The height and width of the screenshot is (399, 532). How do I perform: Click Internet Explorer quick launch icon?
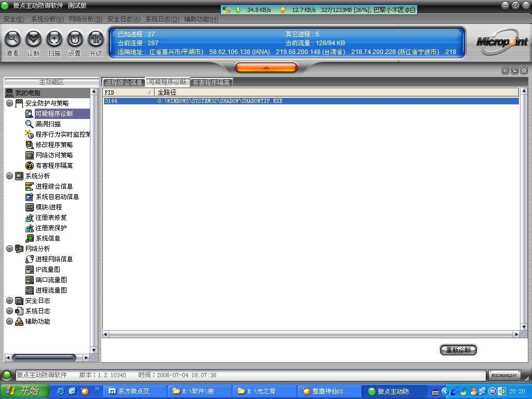(x=61, y=391)
